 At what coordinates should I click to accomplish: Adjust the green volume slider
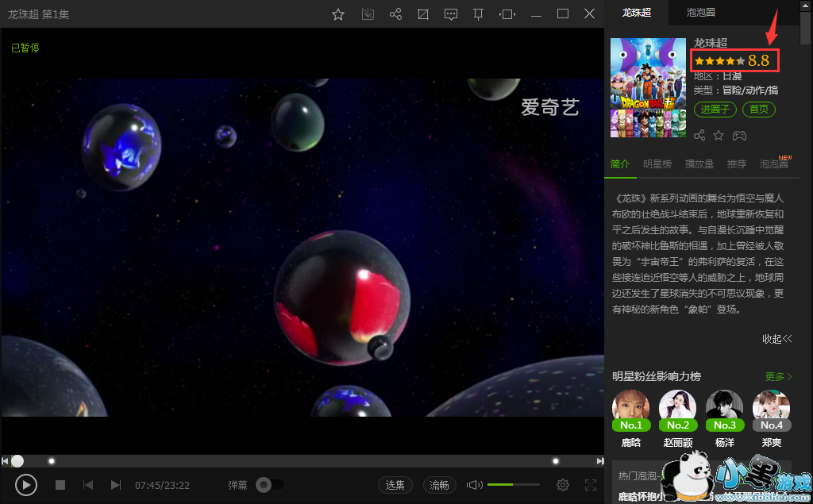(x=514, y=485)
